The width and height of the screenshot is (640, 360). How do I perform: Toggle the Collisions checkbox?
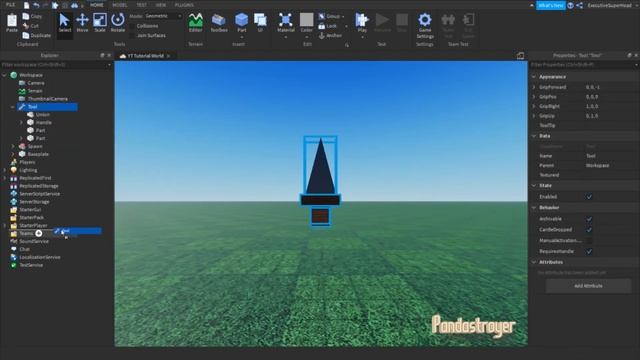tap(132, 26)
